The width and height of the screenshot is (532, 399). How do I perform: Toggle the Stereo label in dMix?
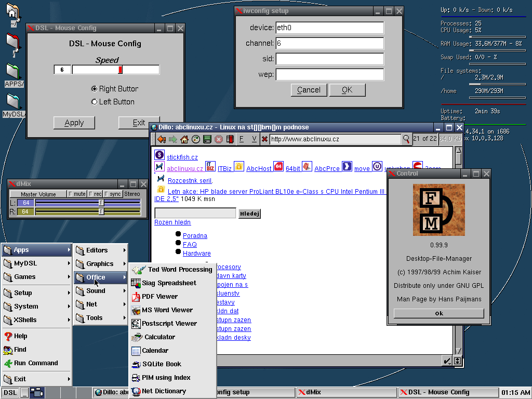coord(132,194)
